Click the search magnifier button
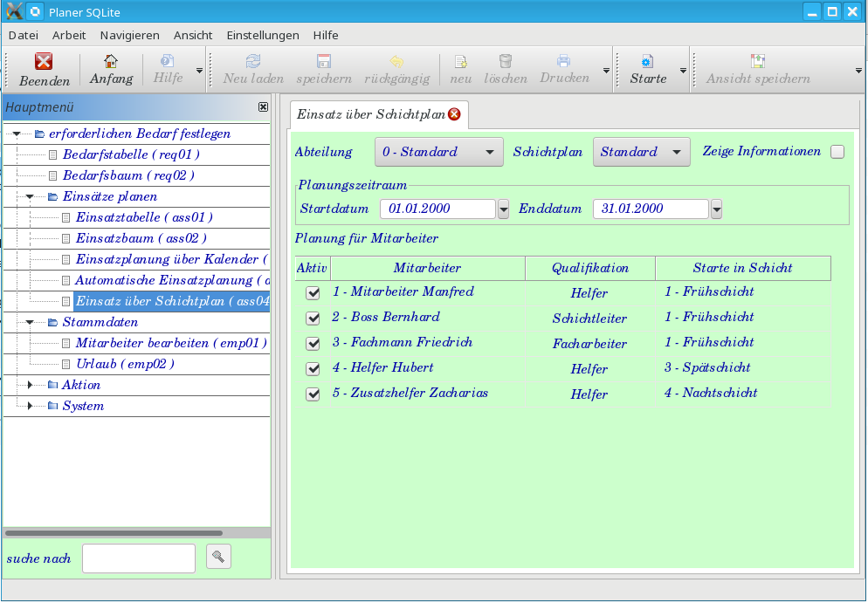868x603 pixels. 218,557
